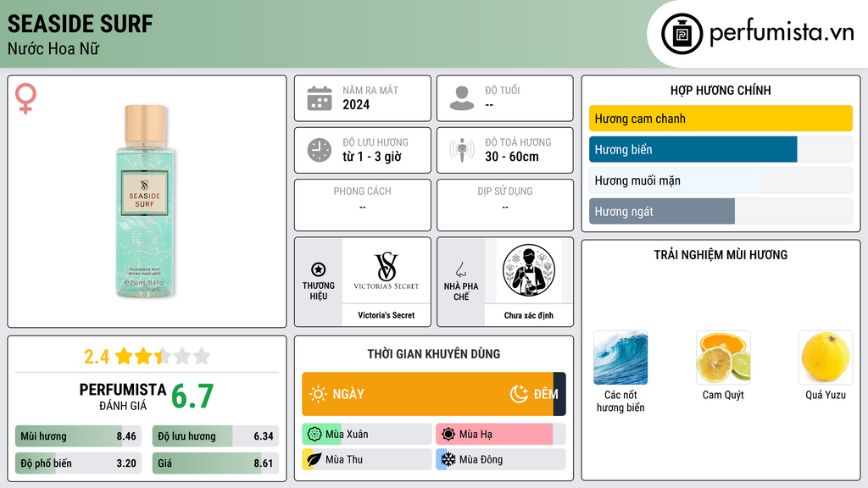Click the launch year value 2024
Viewport: 868px width, 488px height.
click(356, 104)
